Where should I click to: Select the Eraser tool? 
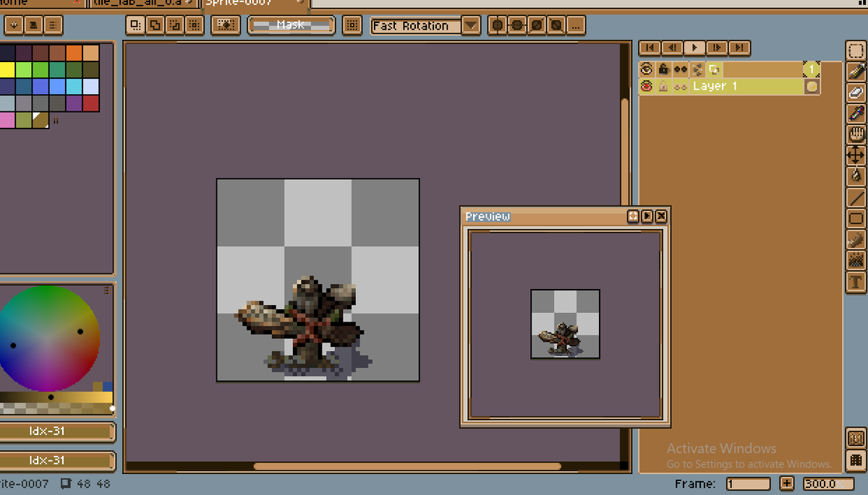click(x=856, y=93)
